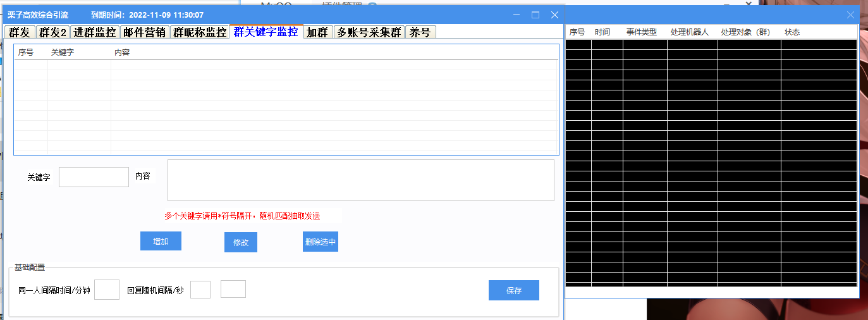Click the first 回复随机间隔/秒 field

tap(200, 290)
